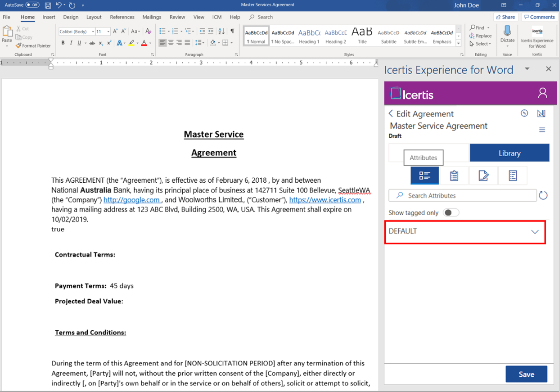Click the Dictate microphone icon

[x=507, y=32]
